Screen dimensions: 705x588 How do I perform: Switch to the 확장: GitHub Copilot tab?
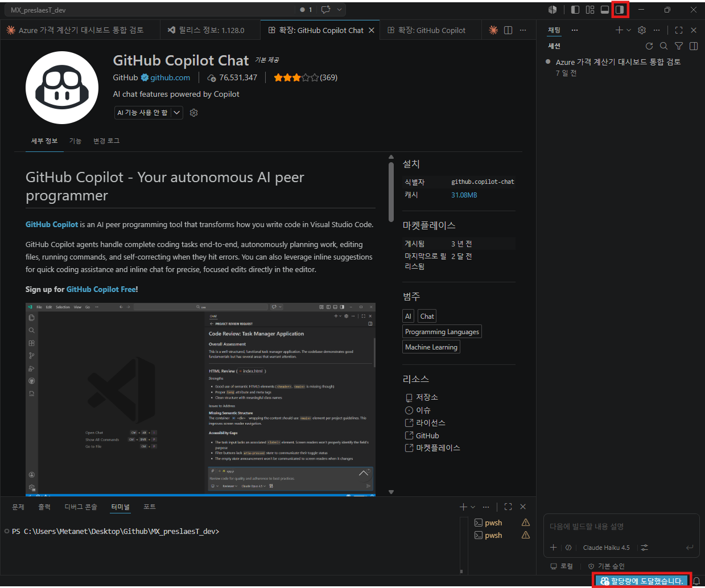(x=432, y=30)
